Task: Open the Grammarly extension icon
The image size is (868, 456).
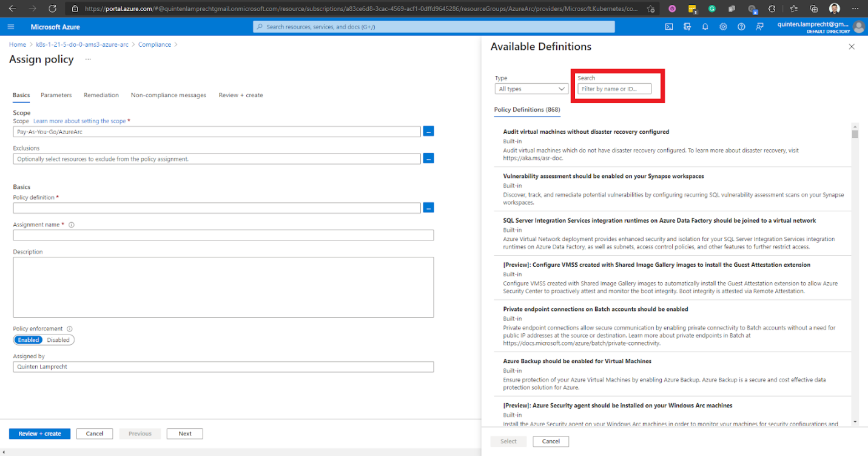Action: [712, 9]
